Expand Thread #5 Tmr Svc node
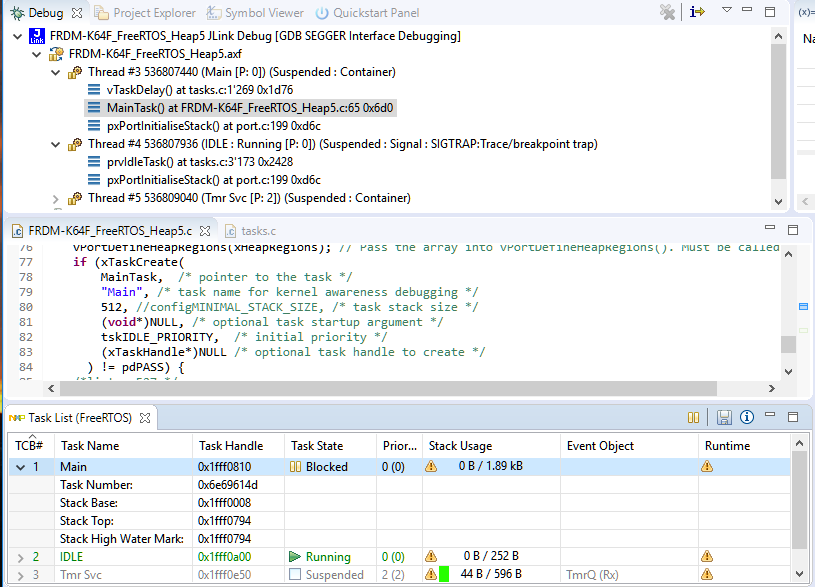Viewport: 815px width, 587px height. point(56,199)
